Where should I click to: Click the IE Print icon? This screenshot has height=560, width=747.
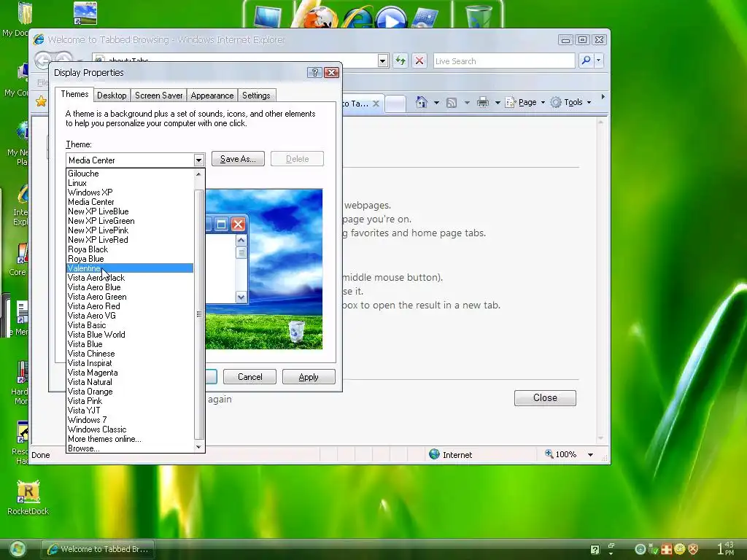pyautogui.click(x=483, y=102)
